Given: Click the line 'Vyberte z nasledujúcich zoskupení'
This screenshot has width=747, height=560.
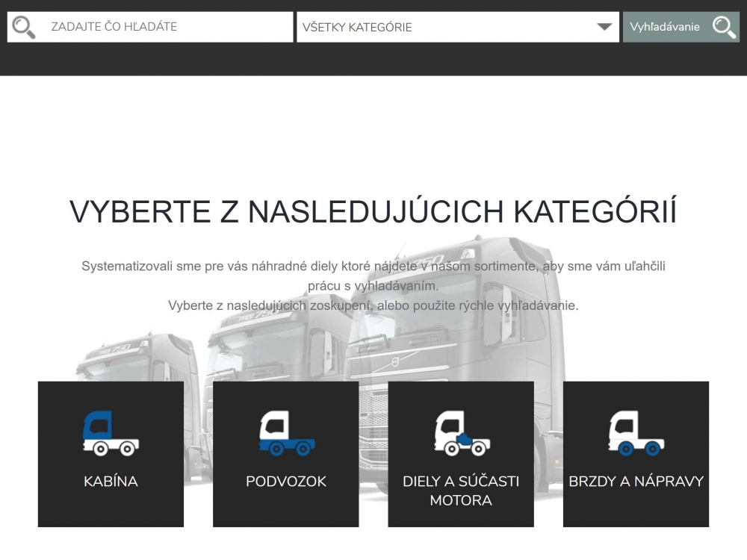Looking at the screenshot, I should coord(373,305).
